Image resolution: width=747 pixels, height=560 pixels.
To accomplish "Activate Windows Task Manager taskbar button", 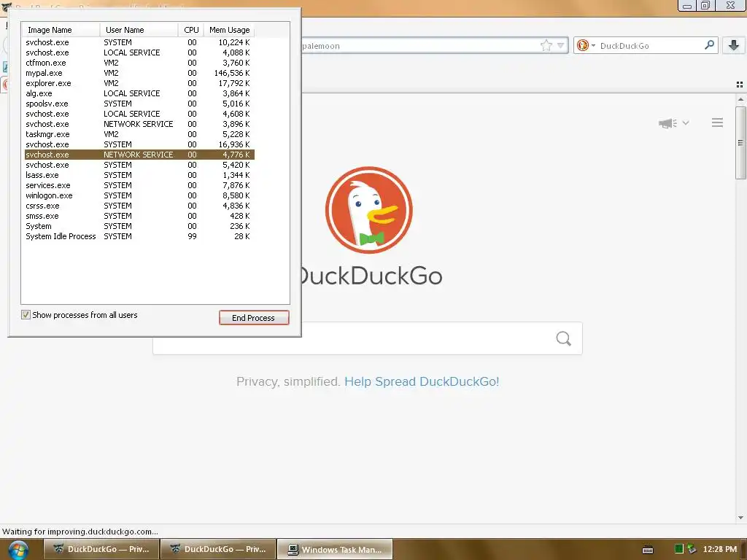I will click(x=335, y=549).
